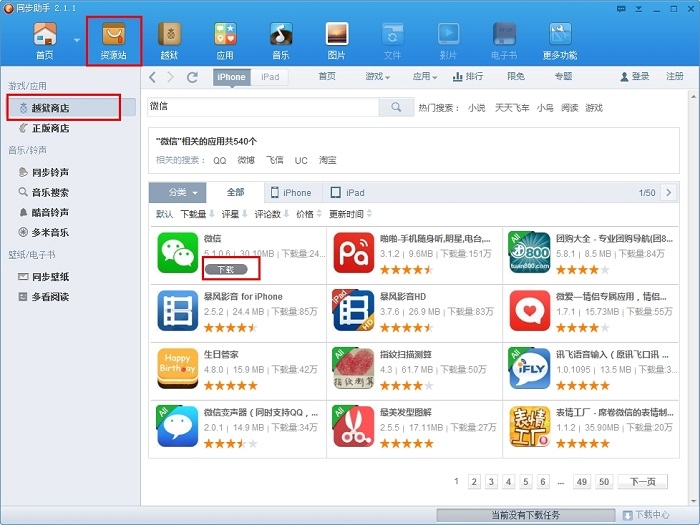Viewport: 700px width, 525px height.
Task: Open the 音乐 music toolbar icon
Action: coord(281,41)
